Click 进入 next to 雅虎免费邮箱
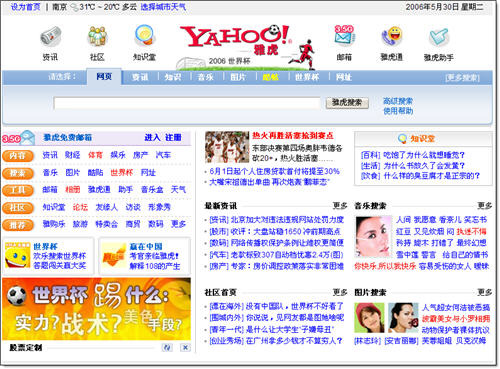 pyautogui.click(x=152, y=137)
